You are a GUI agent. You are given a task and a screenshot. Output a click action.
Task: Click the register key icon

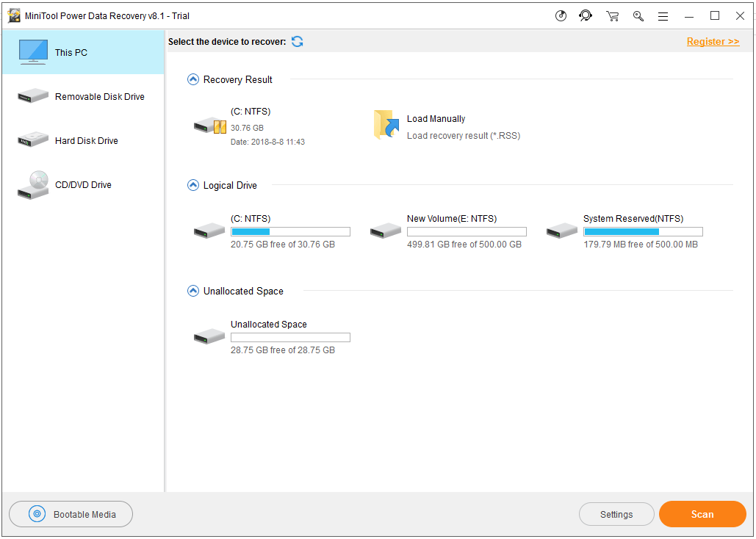pyautogui.click(x=638, y=16)
